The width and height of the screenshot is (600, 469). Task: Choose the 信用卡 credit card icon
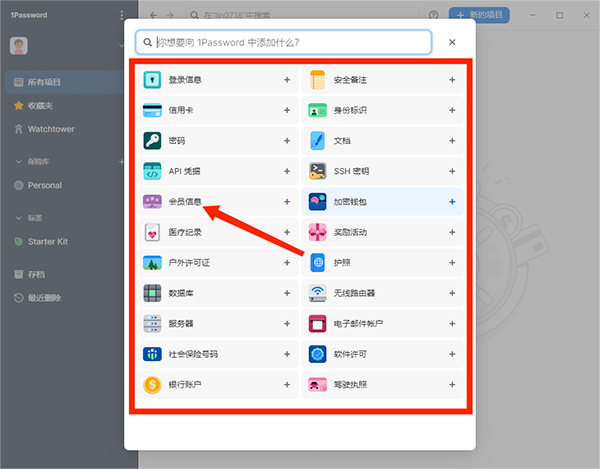152,111
